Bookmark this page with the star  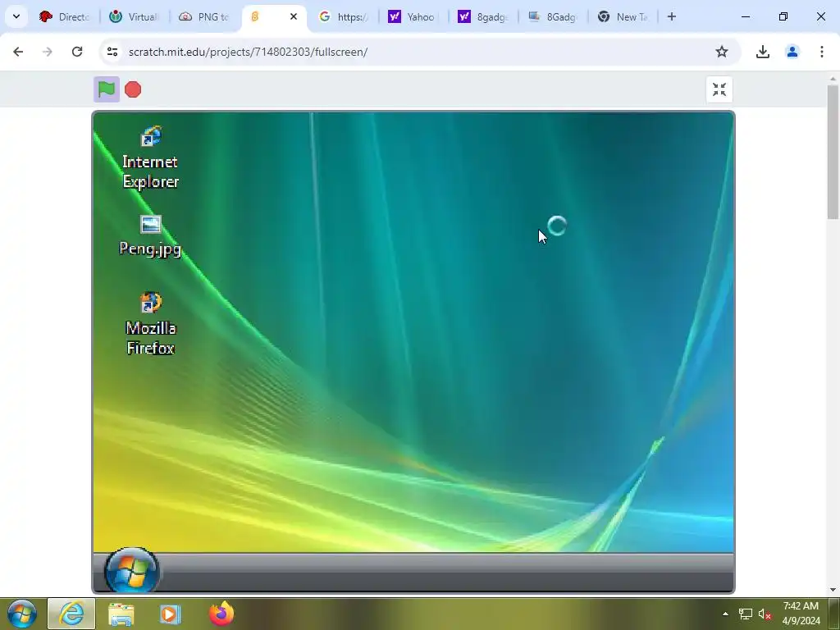pos(722,52)
